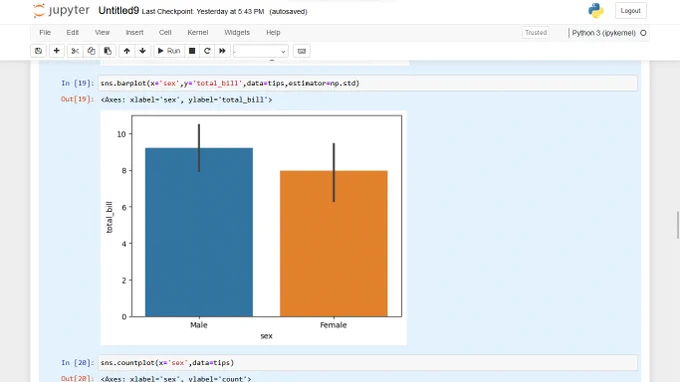Rename the notebook title Untitled9
Screen dimensions: 680x382
pos(118,11)
